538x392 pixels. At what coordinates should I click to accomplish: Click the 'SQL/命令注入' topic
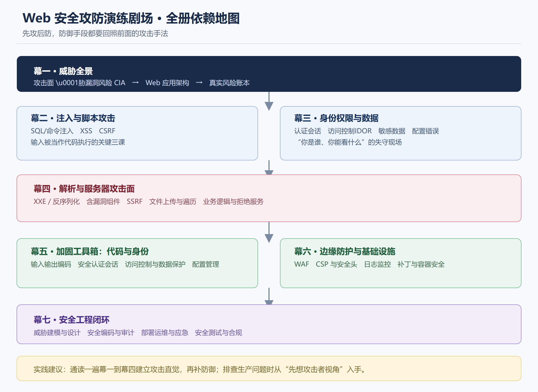coord(52,131)
